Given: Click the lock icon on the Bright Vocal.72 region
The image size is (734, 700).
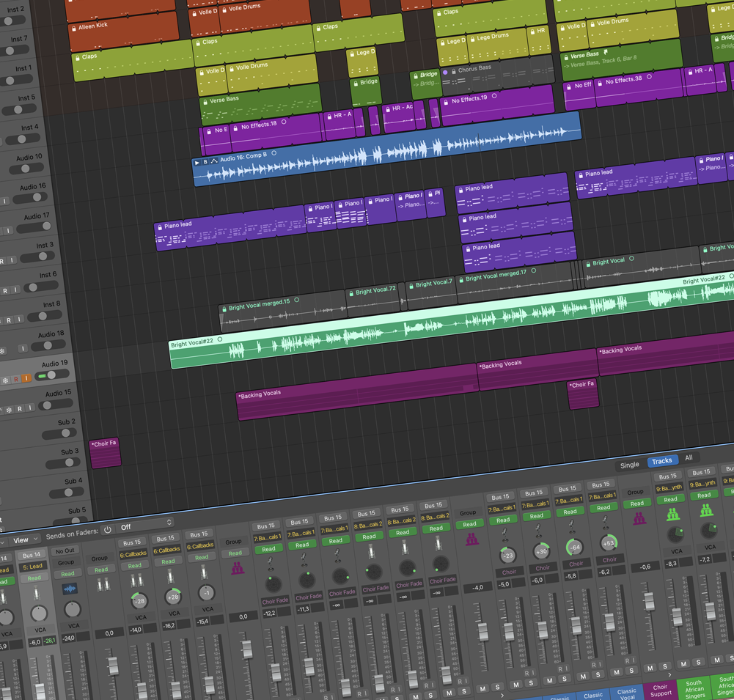Looking at the screenshot, I should (x=351, y=293).
